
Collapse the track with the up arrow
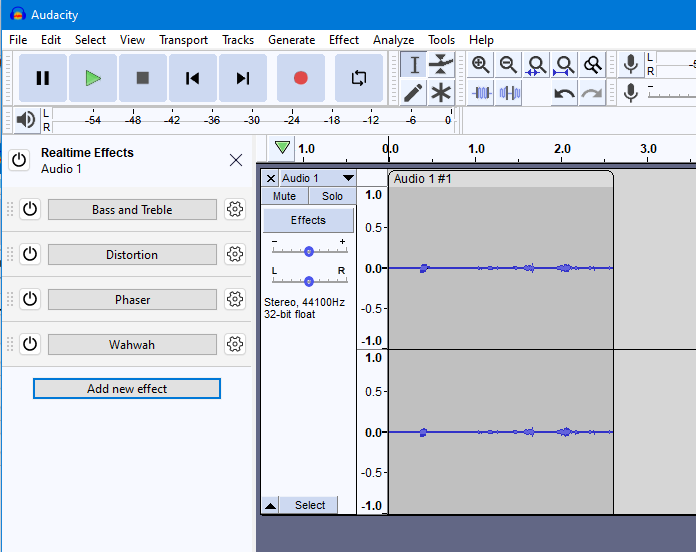[270, 505]
